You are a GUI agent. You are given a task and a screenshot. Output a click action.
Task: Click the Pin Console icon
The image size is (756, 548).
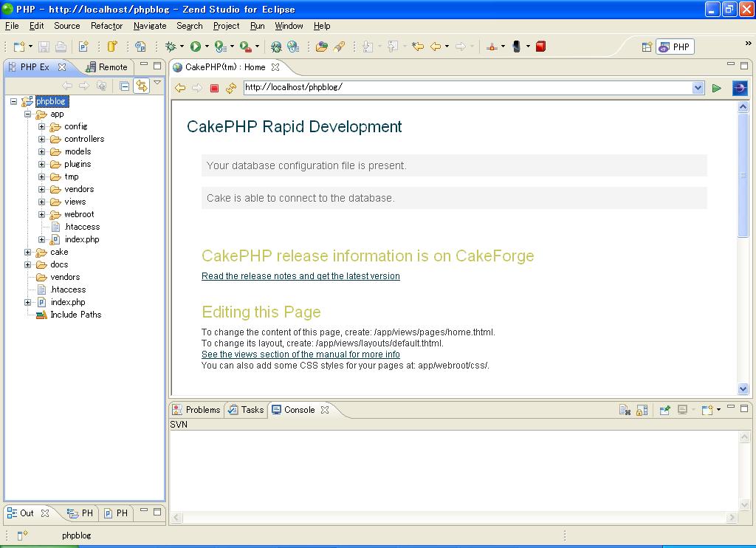(665, 410)
